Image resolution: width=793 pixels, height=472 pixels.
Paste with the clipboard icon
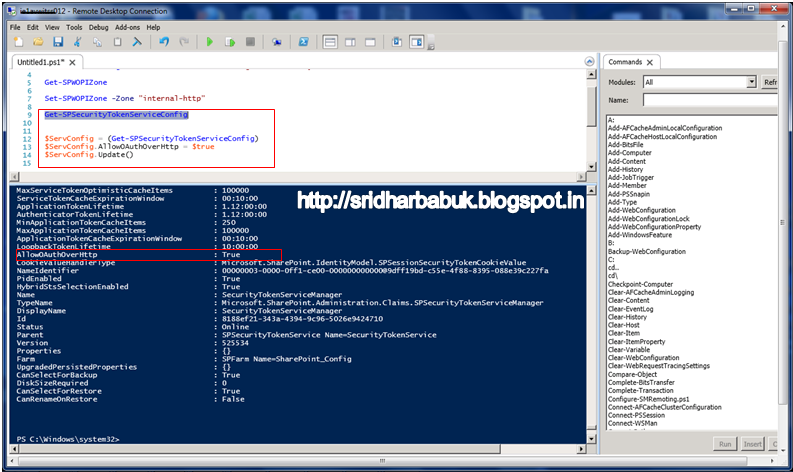click(x=117, y=42)
